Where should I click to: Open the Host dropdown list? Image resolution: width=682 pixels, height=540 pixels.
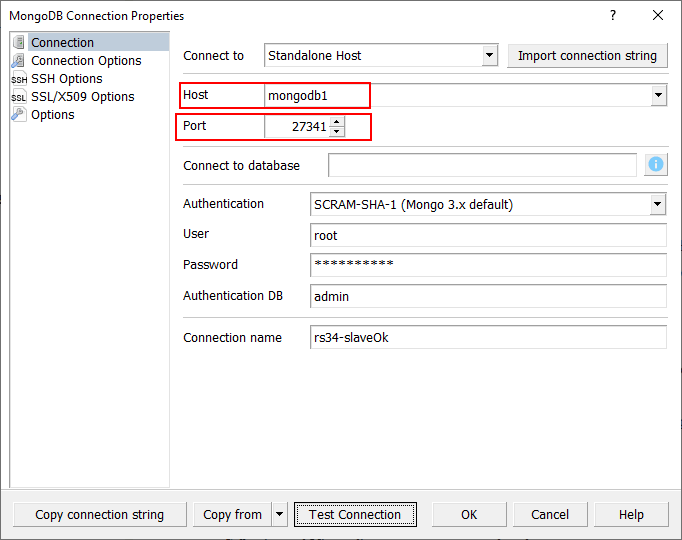658,96
